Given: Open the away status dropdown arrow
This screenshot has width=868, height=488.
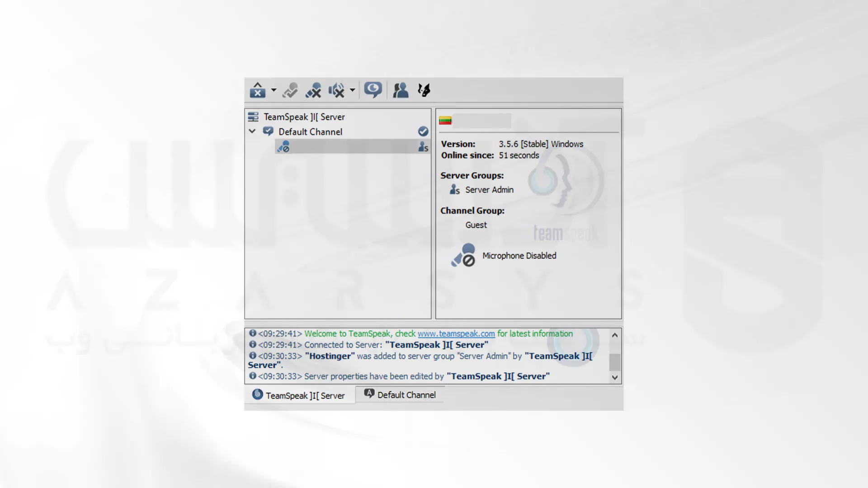Looking at the screenshot, I should (x=274, y=90).
